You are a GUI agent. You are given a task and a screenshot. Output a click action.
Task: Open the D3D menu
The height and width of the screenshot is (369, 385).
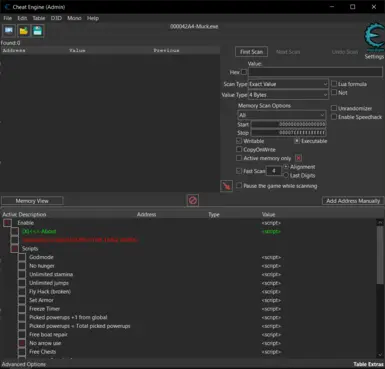click(x=56, y=18)
